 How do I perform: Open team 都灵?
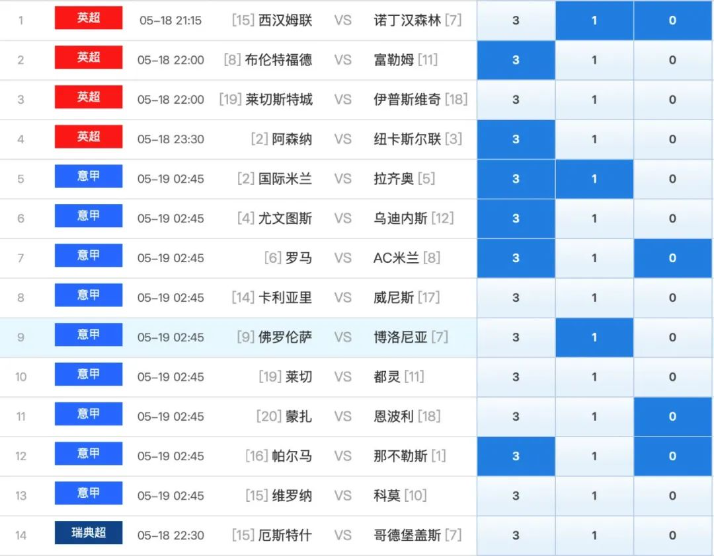pos(387,378)
